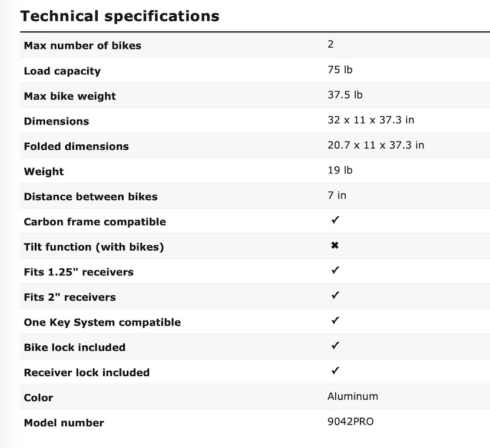Click the Technical specifications heading
This screenshot has width=490, height=448.
click(120, 16)
